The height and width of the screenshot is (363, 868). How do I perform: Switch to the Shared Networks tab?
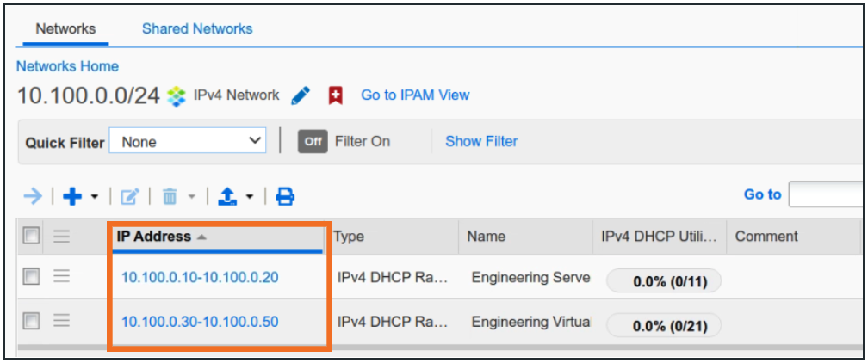click(x=197, y=28)
